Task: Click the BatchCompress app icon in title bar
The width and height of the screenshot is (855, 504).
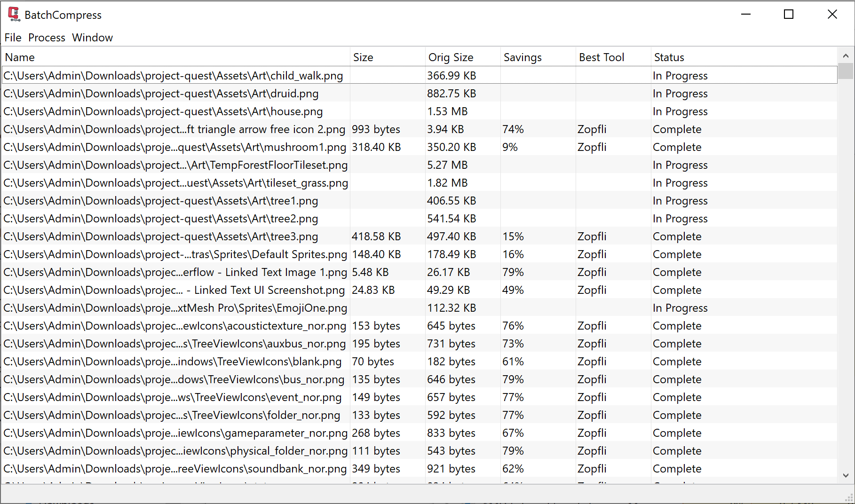Action: (14, 15)
